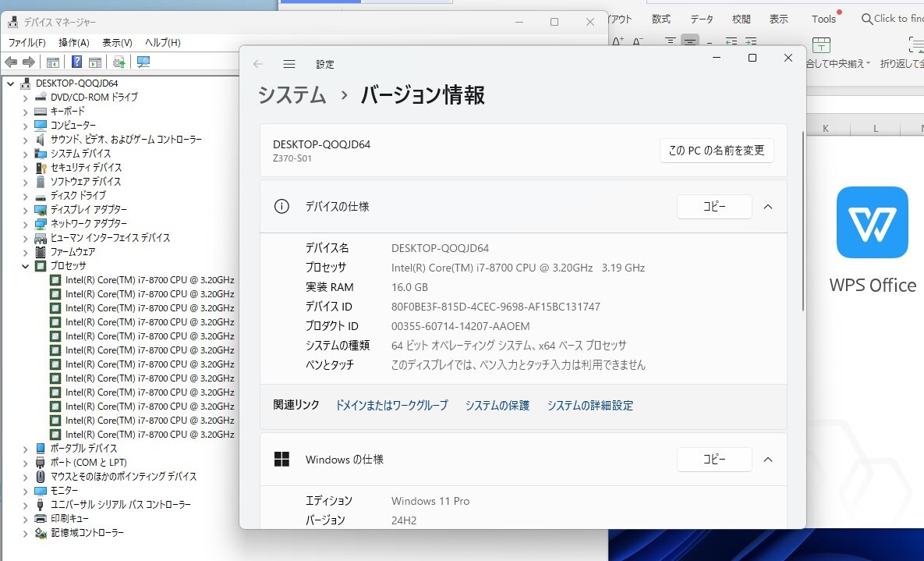
Task: Go back in the Settings window
Action: [258, 64]
